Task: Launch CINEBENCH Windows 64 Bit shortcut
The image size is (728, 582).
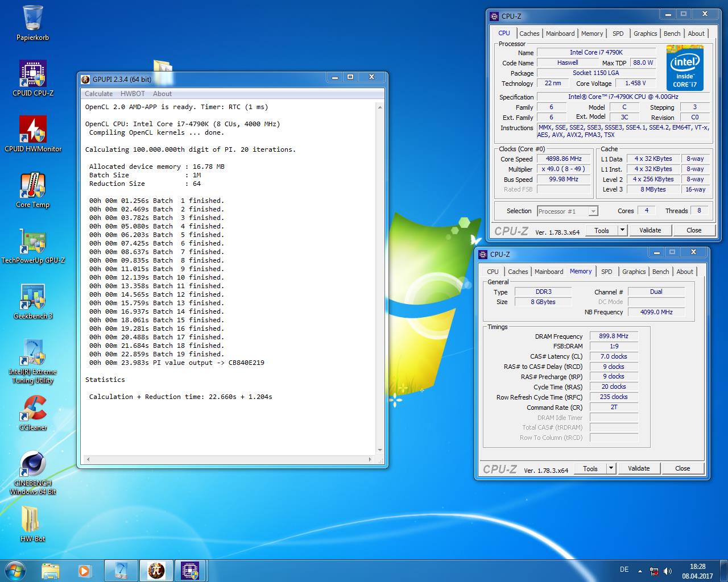Action: pyautogui.click(x=32, y=472)
